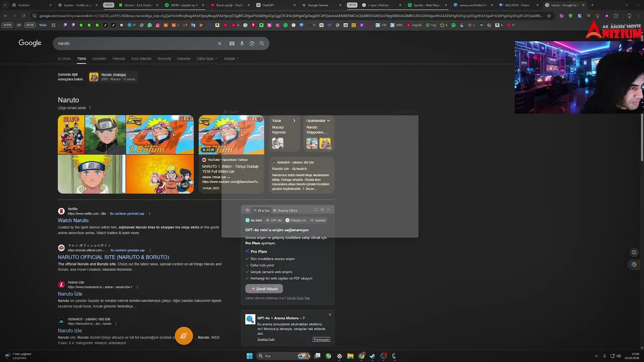644x362 pixels.
Task: Open the Naruto (manga) suggestion chip
Action: point(113,76)
